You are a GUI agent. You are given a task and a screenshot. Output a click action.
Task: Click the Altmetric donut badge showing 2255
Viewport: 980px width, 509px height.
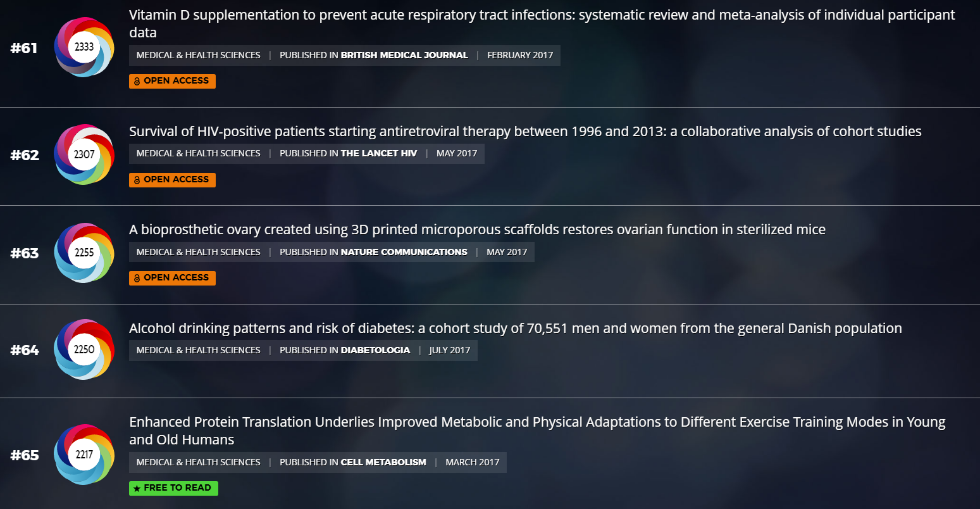coord(84,253)
